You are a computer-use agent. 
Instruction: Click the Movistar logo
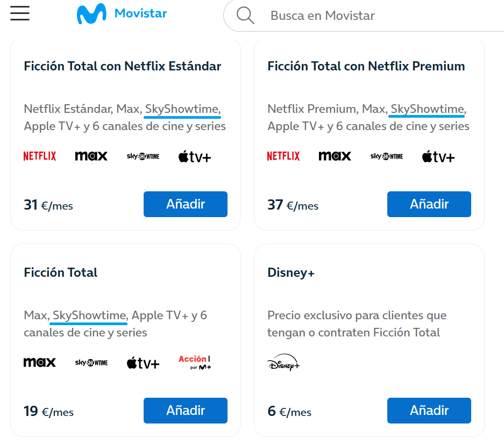[122, 14]
